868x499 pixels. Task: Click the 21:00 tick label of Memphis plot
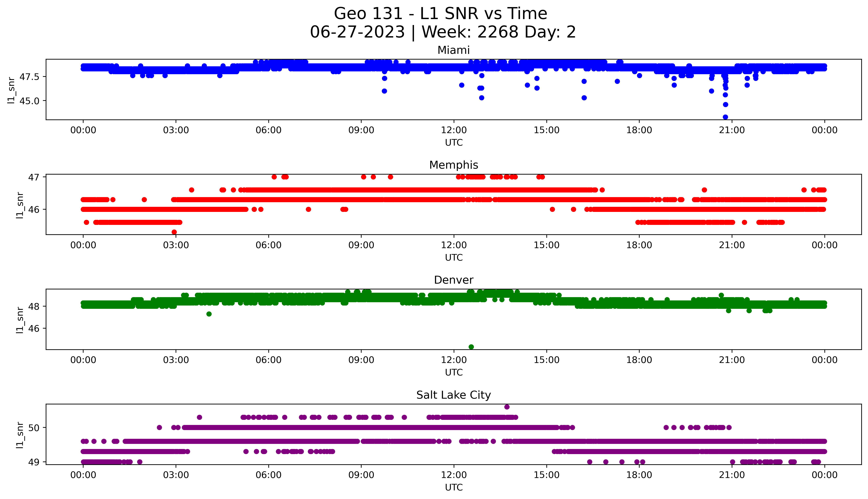(732, 245)
